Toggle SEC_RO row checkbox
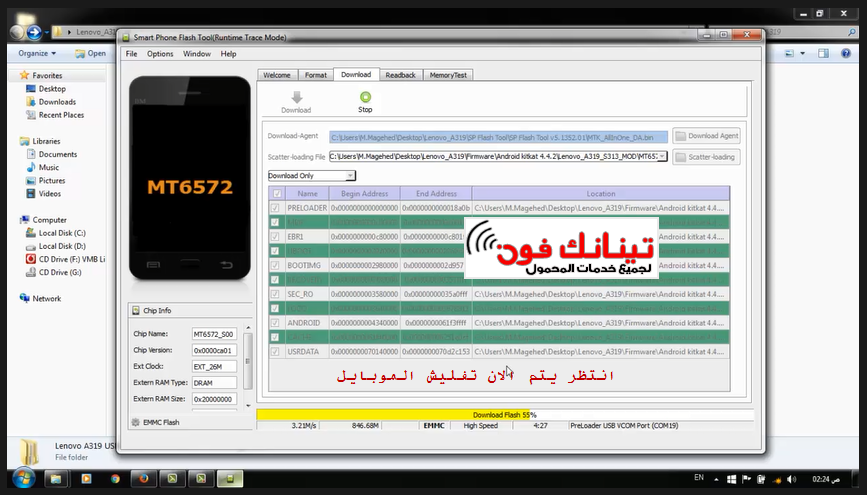867x495 pixels. [275, 294]
